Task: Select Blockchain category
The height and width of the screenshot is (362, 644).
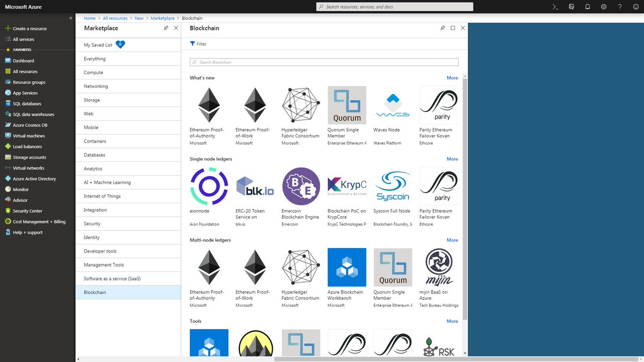Action: point(129,292)
